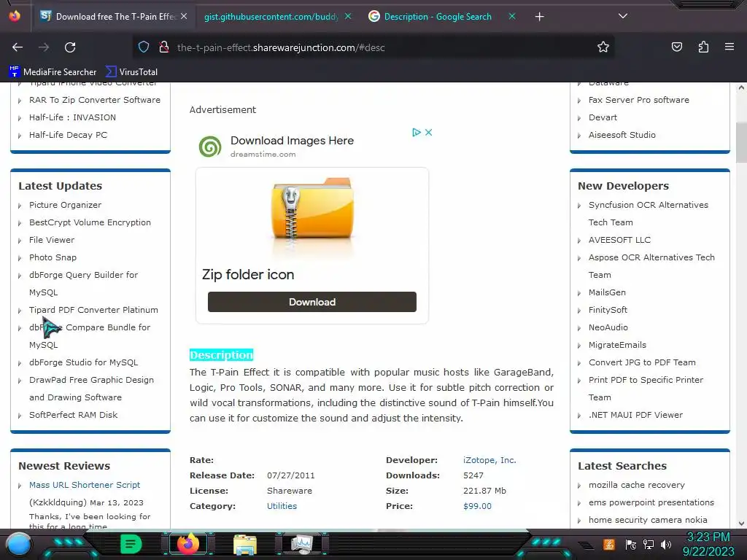Open NeoAudio developer link
The image size is (747, 560).
(x=608, y=327)
